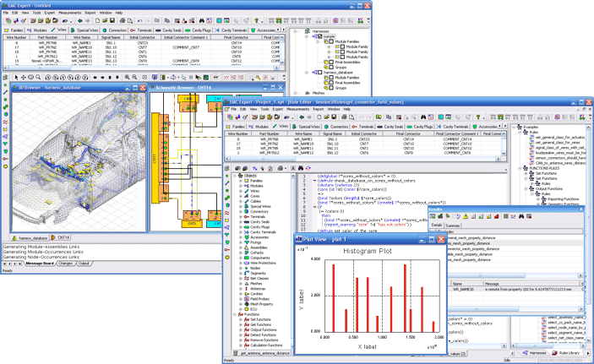
Task: Click back arrow in Project_1 window toolbar
Action: click(x=302, y=117)
